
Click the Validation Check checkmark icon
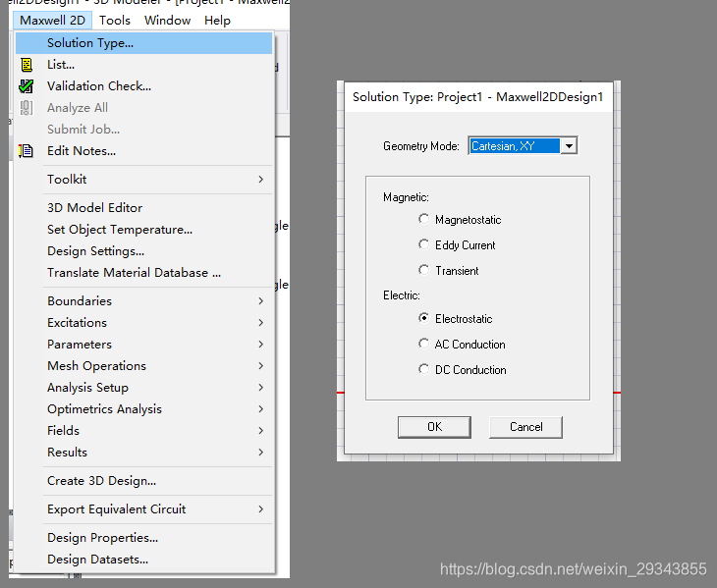coord(27,86)
